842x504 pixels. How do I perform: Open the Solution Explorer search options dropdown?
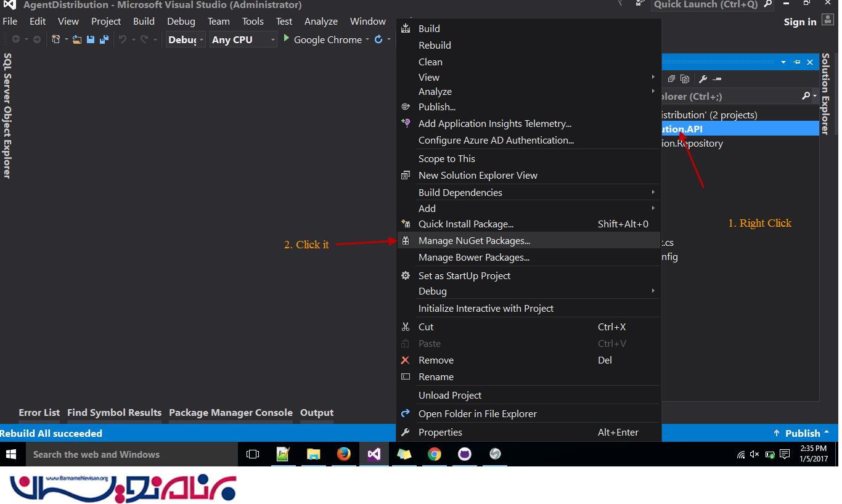tap(815, 96)
